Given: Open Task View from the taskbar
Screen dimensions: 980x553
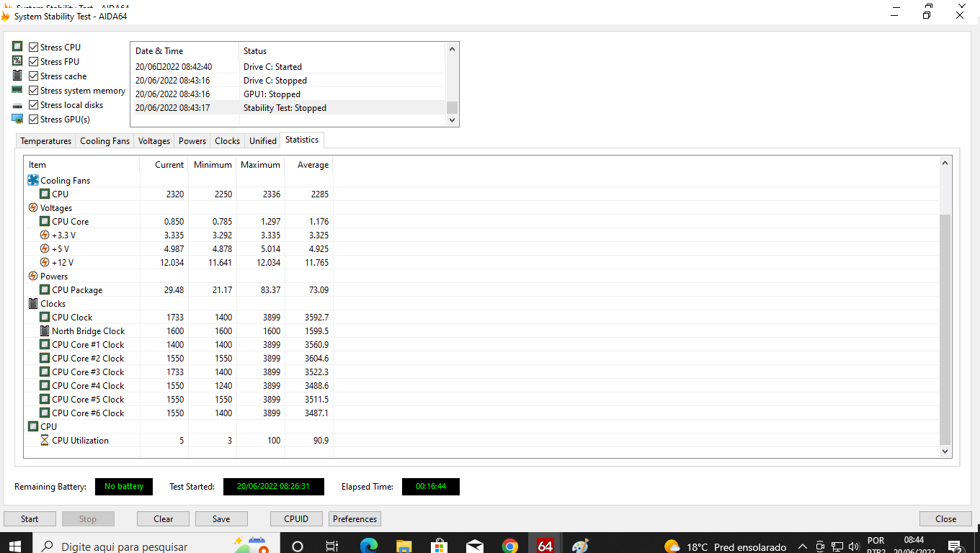Looking at the screenshot, I should [332, 546].
